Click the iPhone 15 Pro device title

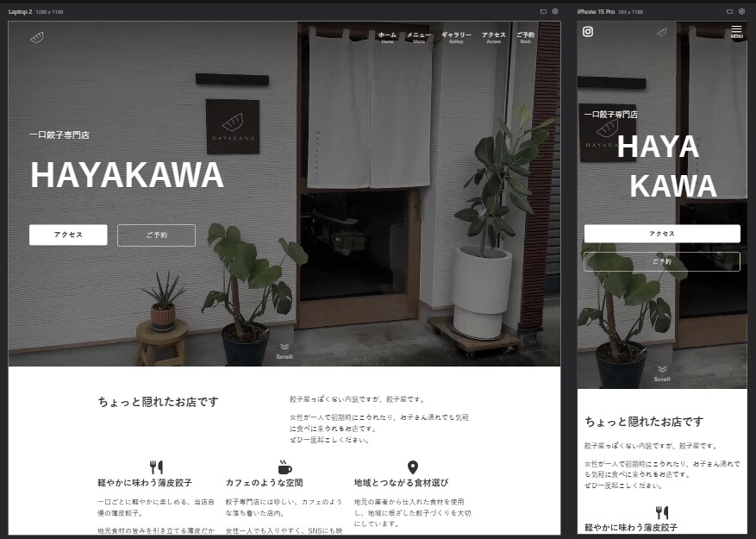[x=596, y=11]
